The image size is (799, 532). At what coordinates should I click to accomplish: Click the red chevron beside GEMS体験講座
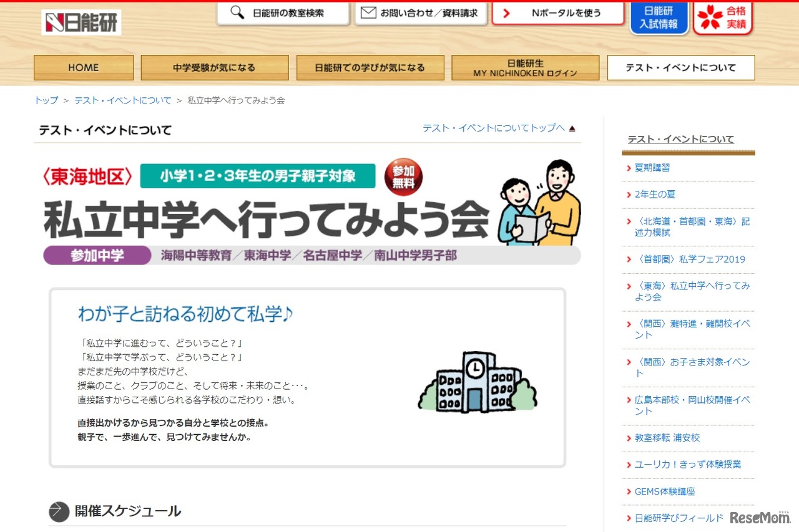coord(628,491)
